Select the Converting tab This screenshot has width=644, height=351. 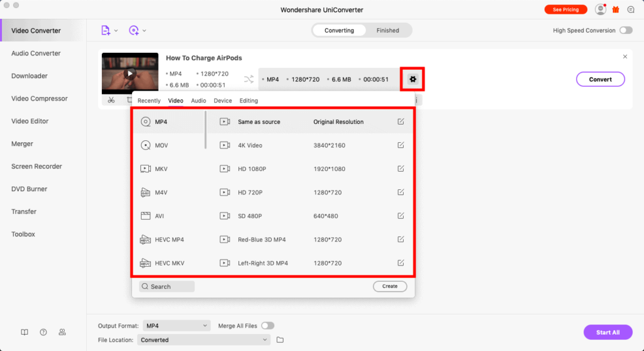tap(339, 30)
